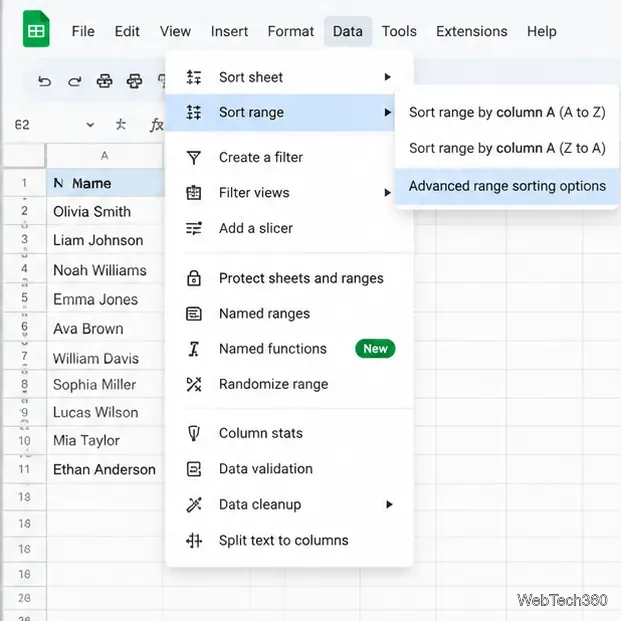This screenshot has width=621, height=621.
Task: Select column A header
Action: [105, 156]
